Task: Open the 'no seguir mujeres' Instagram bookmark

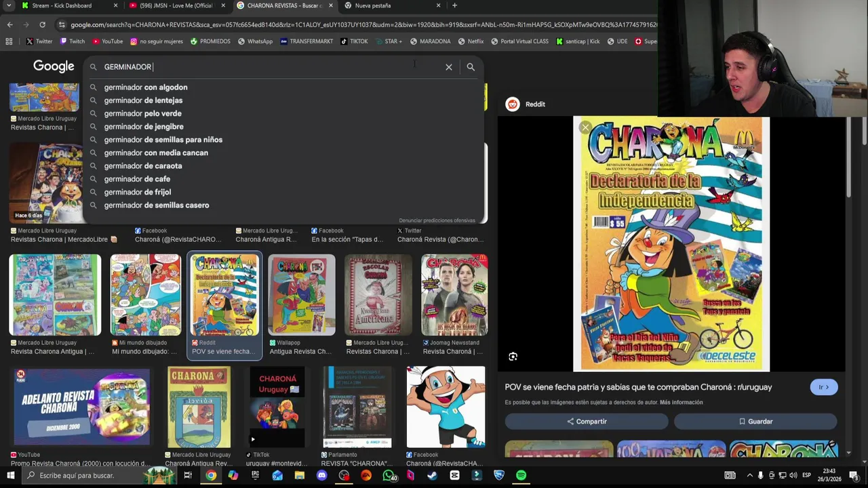Action: click(x=156, y=41)
